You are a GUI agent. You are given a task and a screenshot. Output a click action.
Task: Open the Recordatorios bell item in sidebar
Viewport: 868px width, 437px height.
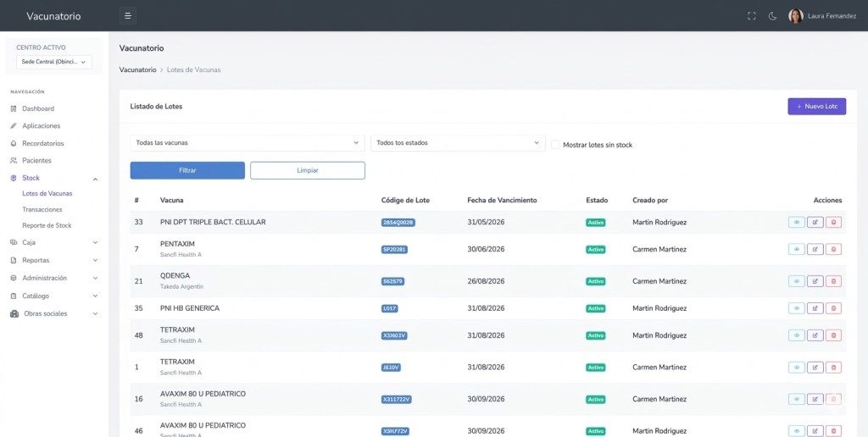tap(42, 143)
